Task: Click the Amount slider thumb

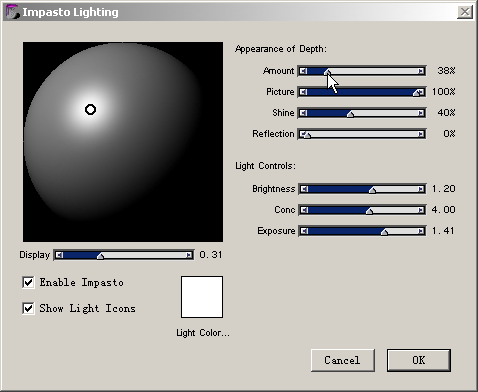Action: [328, 72]
